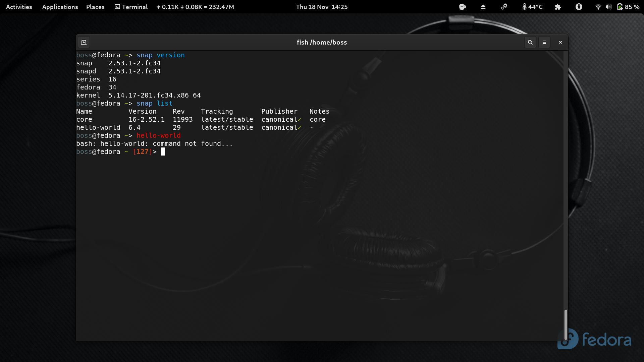Open the Terminal app menu
This screenshot has height=362, width=644.
(x=131, y=7)
